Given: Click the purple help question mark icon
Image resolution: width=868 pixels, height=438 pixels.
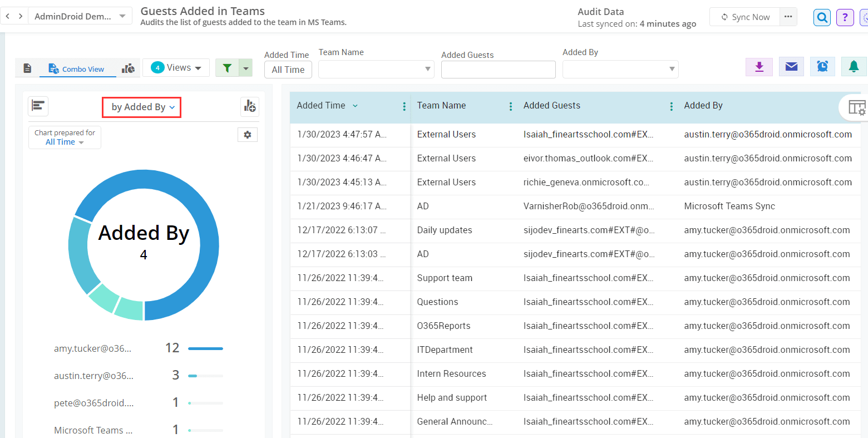Looking at the screenshot, I should click(845, 17).
